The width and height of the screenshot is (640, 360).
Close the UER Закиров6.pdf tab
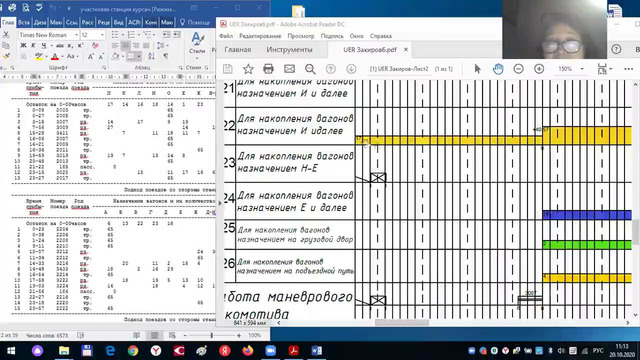406,50
